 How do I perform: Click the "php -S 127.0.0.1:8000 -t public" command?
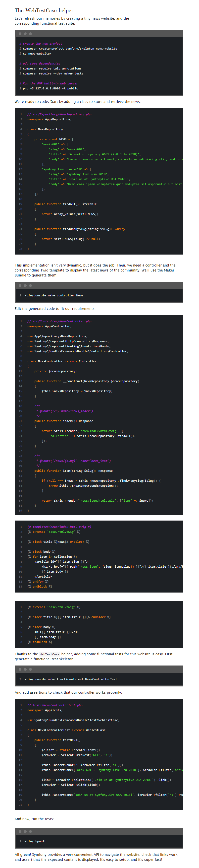click(50, 88)
